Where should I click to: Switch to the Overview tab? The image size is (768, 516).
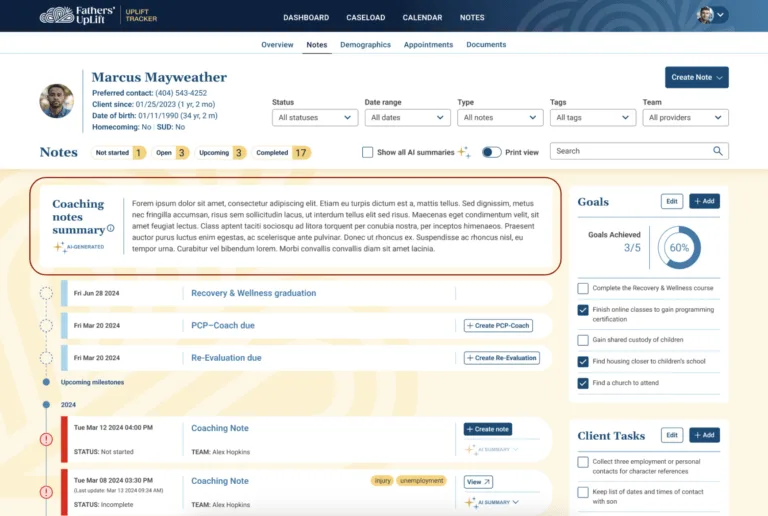(x=277, y=45)
